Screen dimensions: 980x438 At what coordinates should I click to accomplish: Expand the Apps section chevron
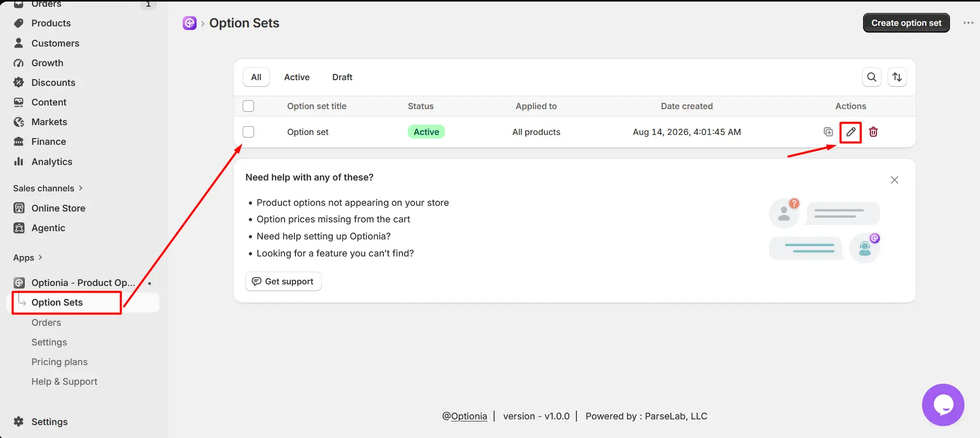(40, 257)
